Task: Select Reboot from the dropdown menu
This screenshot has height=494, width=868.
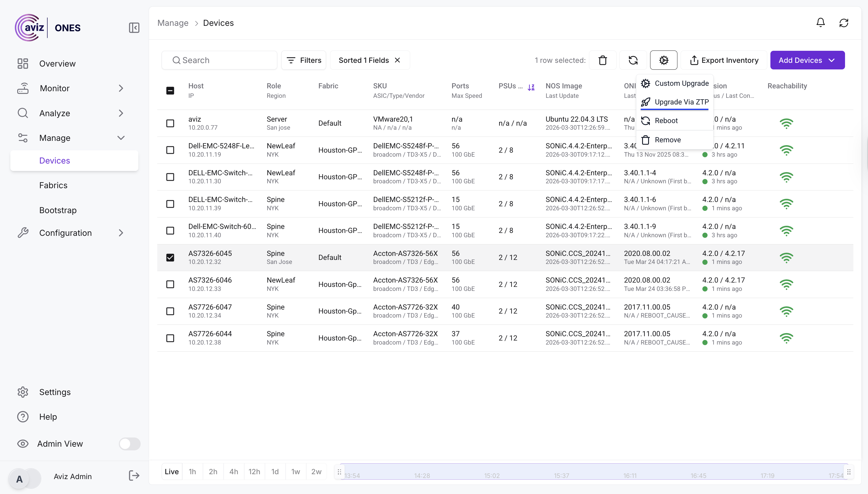Action: click(x=666, y=120)
